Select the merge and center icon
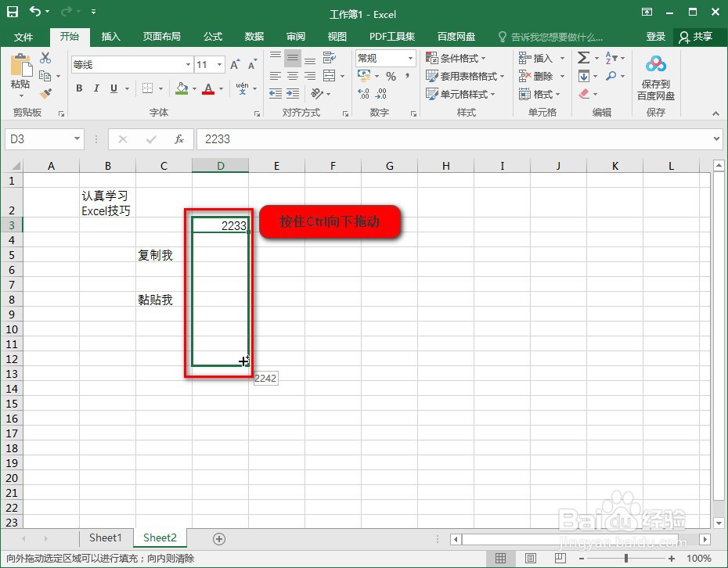 point(330,75)
